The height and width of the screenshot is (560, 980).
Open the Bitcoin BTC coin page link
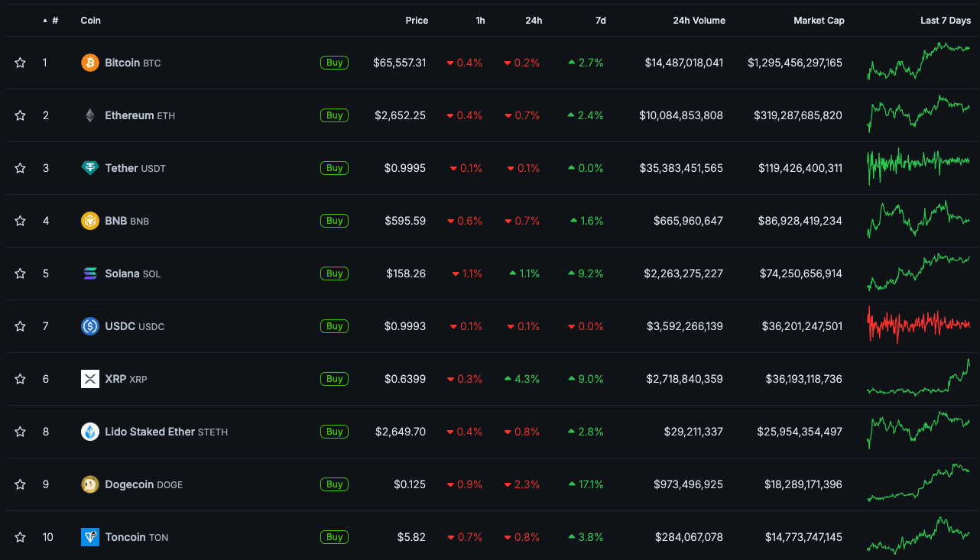(x=133, y=63)
